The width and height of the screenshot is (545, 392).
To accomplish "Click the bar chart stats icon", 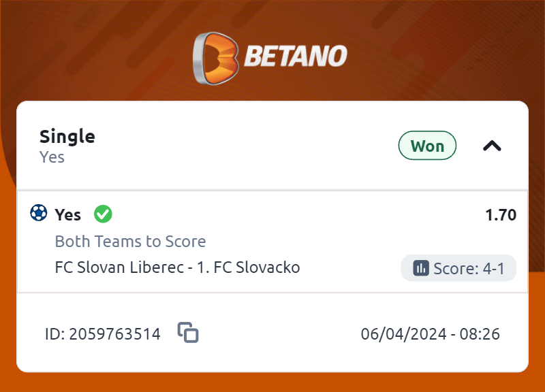I will click(x=421, y=268).
